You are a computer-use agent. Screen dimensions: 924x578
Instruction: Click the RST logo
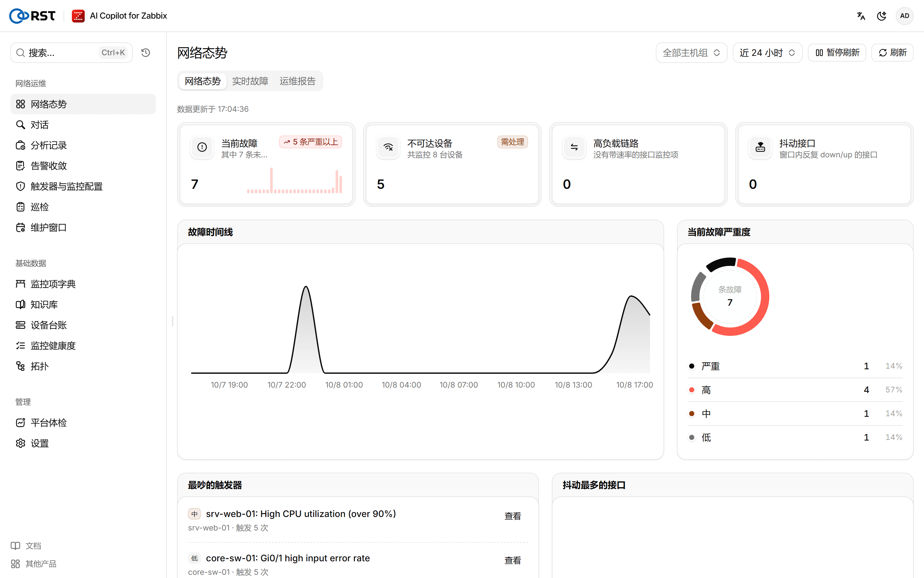tap(32, 16)
